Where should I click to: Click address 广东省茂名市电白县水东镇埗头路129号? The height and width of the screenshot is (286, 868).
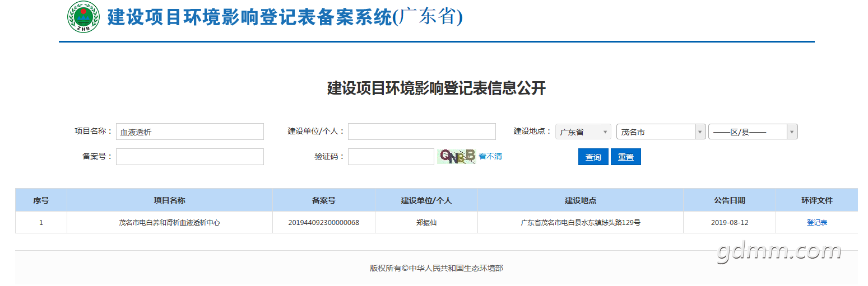(x=581, y=222)
